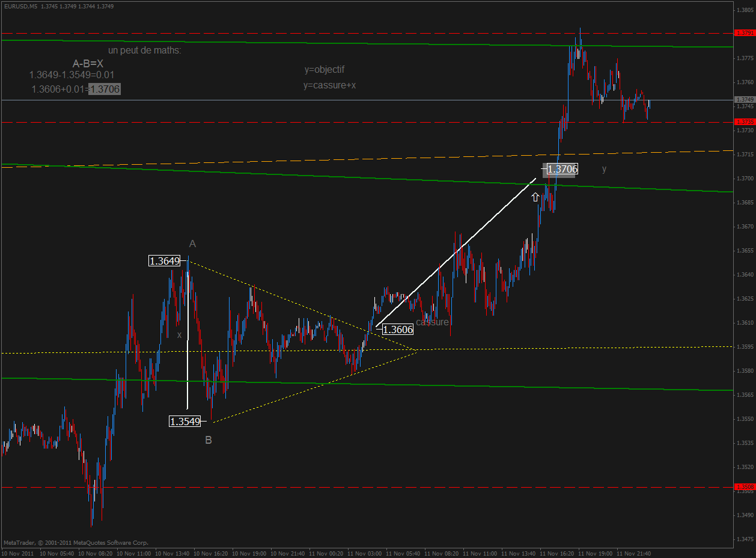Click the 1.3595 value on the price scale
Viewport: 756px width, 558px height.
(745, 347)
